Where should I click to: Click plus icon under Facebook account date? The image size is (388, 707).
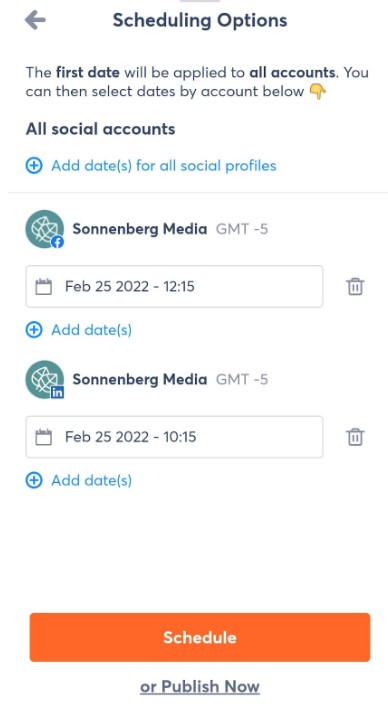(34, 330)
